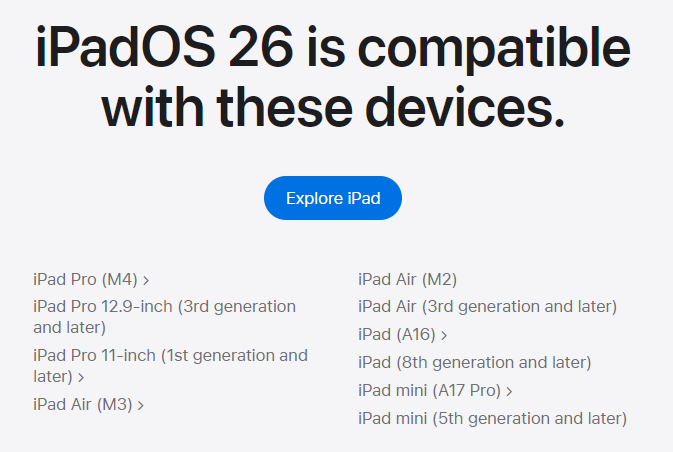Click the chevron beside iPad mini (A17 Pro)
The height and width of the screenshot is (452, 673).
tap(509, 391)
